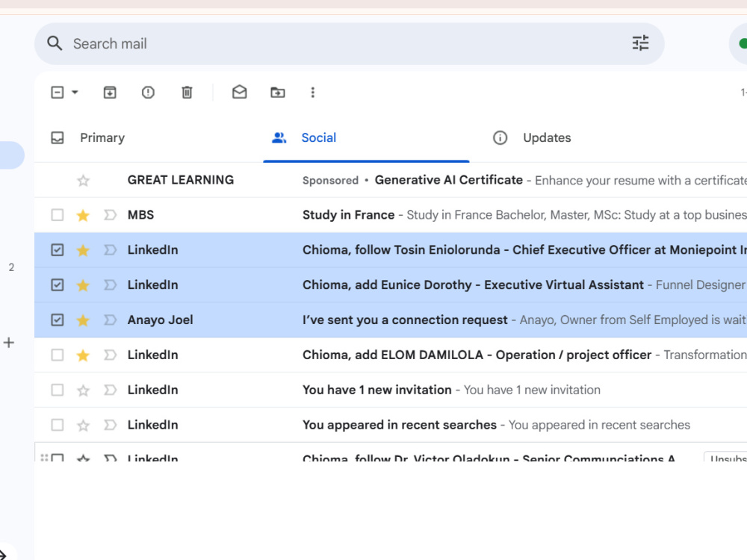Screen dimensions: 747x560
Task: Click the GREAT LEARNING sender name
Action: pos(181,180)
